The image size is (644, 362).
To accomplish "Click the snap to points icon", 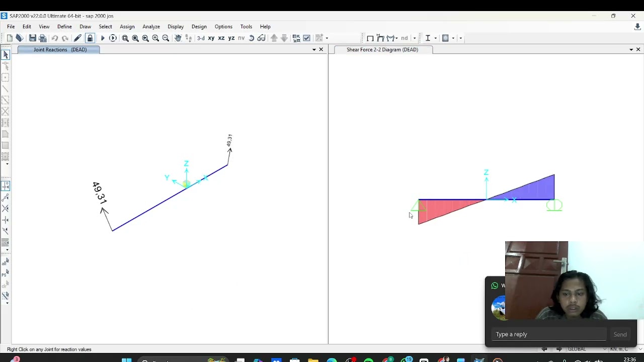I will [x=6, y=187].
